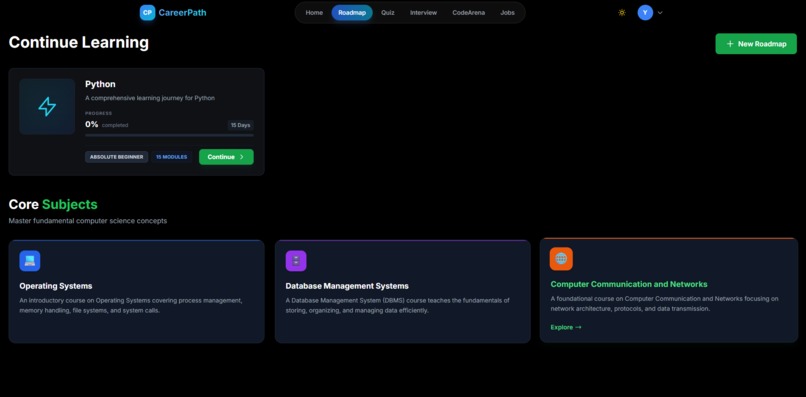This screenshot has width=806, height=397.
Task: Click the CareerPath brand name text
Action: click(x=182, y=13)
